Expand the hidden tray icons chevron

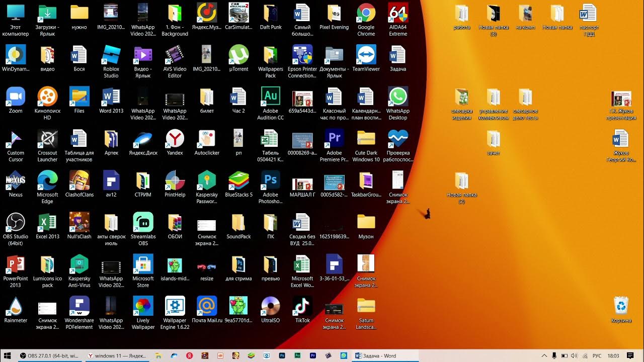(x=544, y=355)
